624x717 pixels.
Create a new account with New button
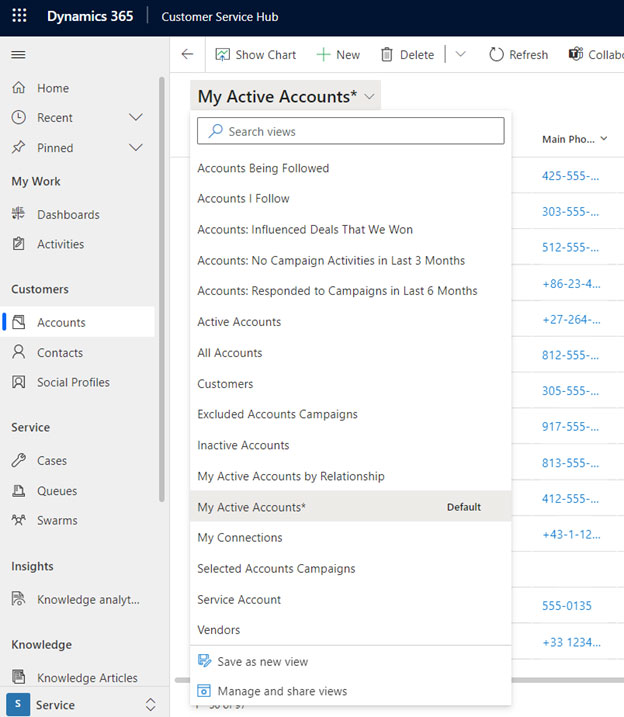[338, 55]
